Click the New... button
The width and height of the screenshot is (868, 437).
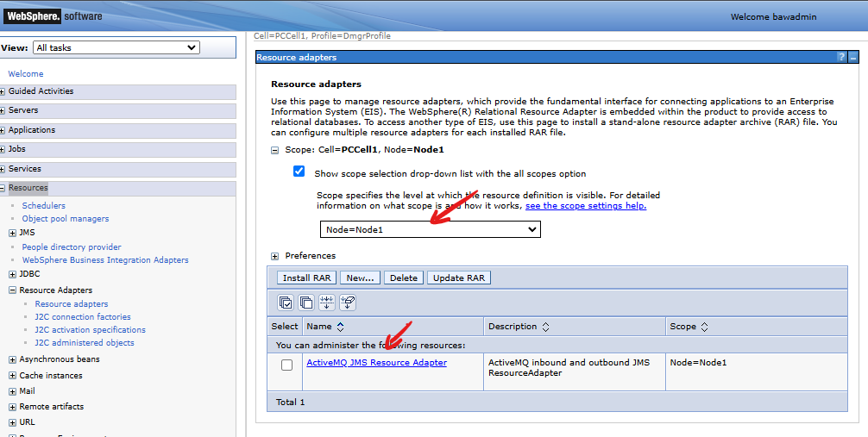(361, 278)
